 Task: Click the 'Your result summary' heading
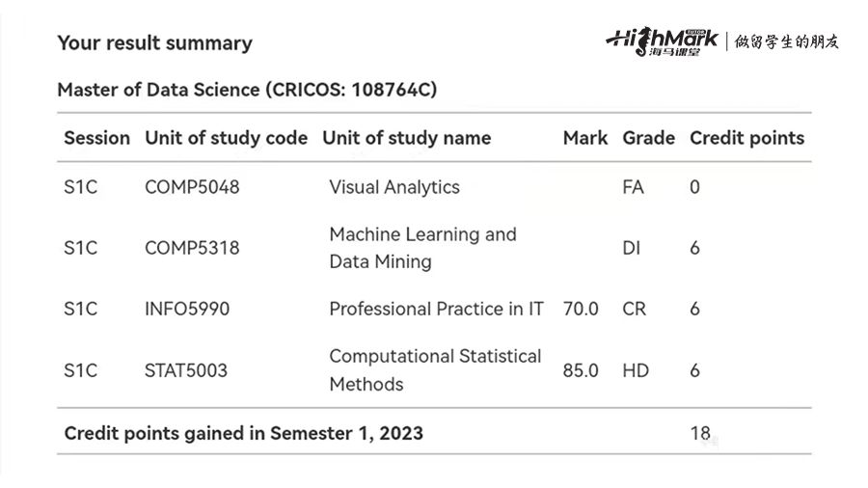tap(154, 43)
